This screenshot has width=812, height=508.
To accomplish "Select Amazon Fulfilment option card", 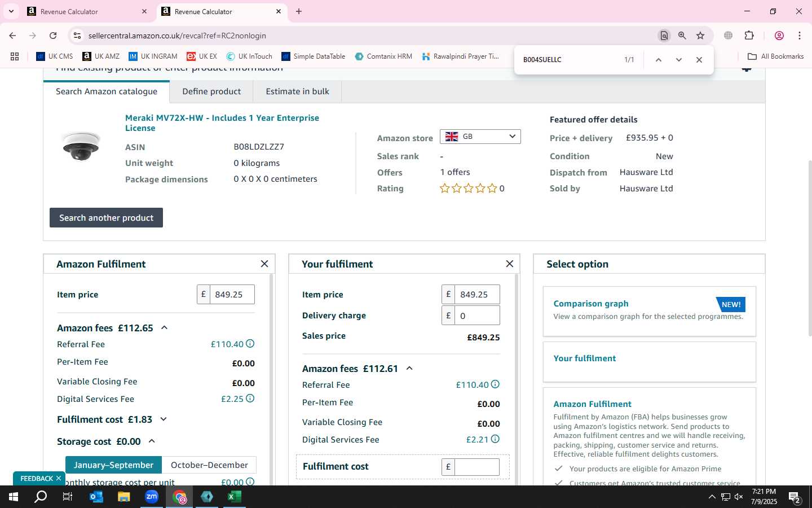I will click(649, 436).
